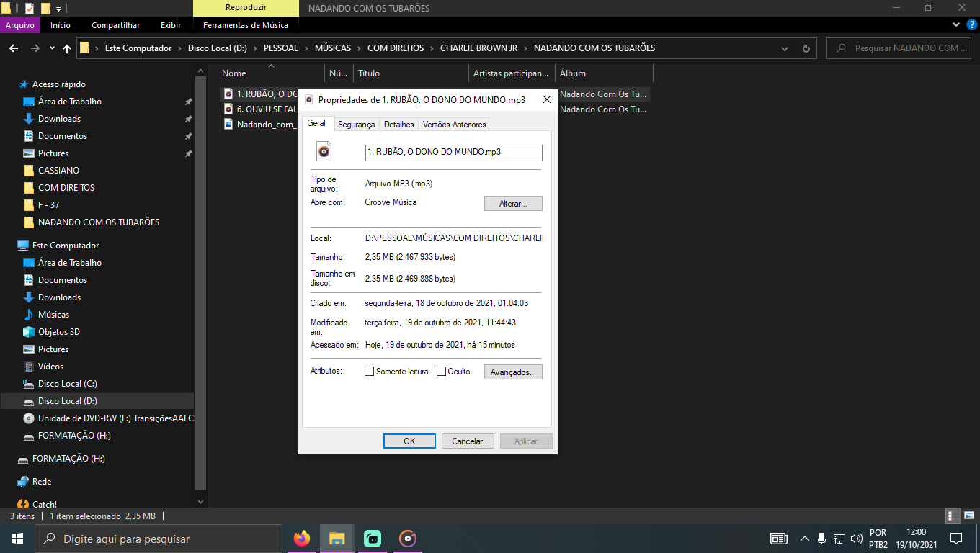
Task: Enable the Somente leitura checkbox
Action: pos(370,372)
